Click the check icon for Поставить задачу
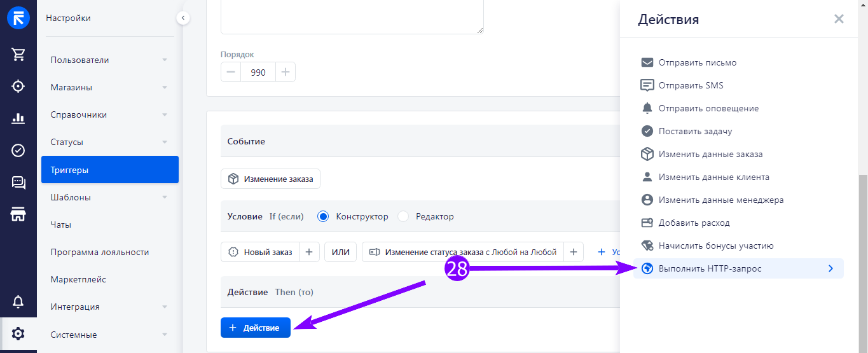Screen dimensions: 868x353 [647, 131]
